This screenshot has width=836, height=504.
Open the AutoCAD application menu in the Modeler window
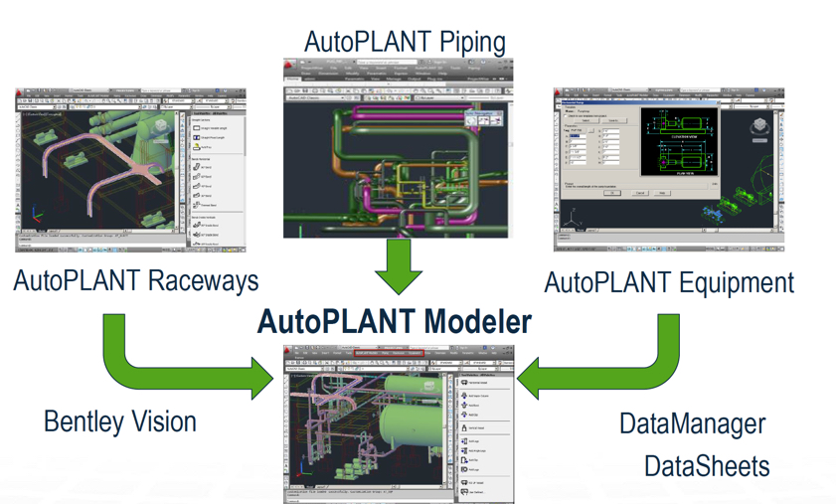pos(287,349)
